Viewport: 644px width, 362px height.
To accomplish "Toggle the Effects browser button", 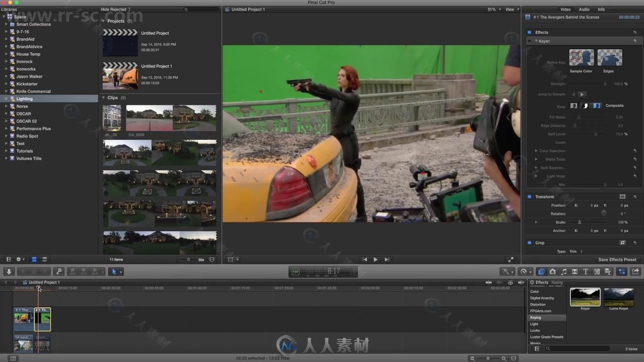I will (541, 271).
